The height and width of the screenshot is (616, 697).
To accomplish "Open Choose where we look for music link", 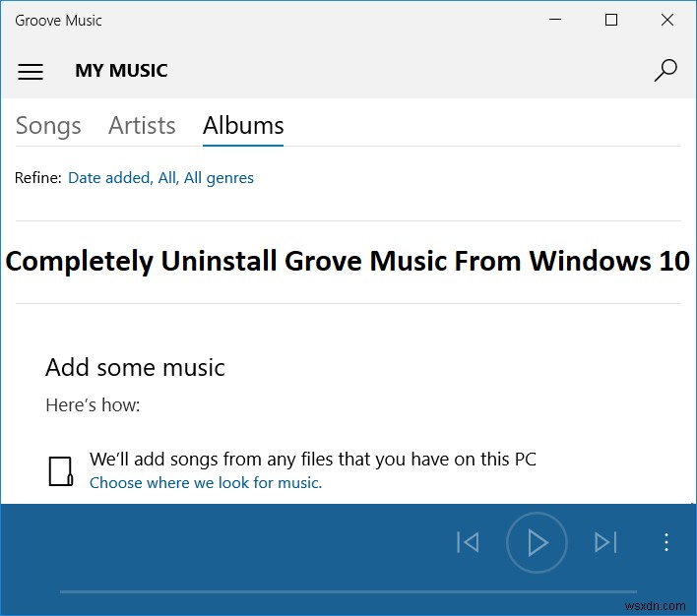I will click(206, 483).
